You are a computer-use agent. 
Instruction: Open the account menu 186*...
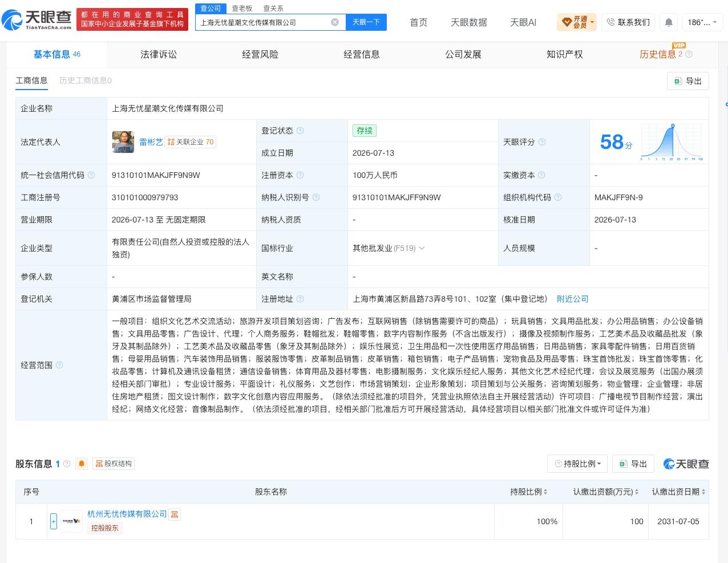click(702, 22)
